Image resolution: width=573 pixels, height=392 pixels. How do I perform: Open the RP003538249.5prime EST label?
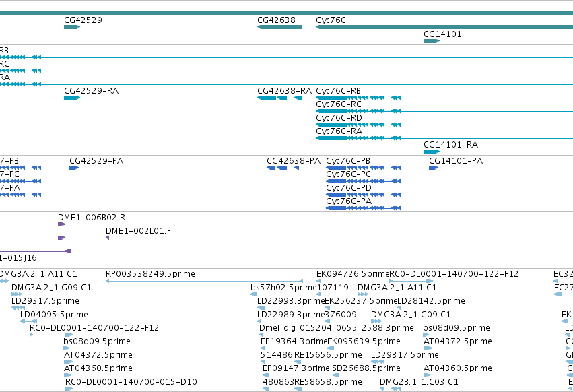coord(150,274)
